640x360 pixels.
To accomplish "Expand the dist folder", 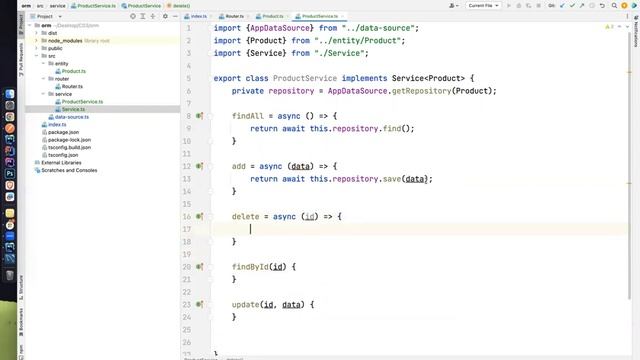I will pos(36,33).
